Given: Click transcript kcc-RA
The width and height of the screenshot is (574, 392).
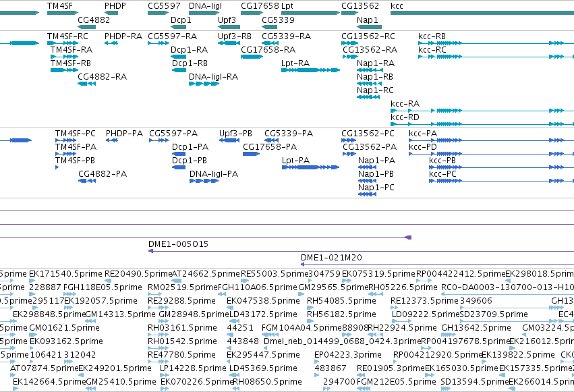Looking at the screenshot, I should pos(405,104).
